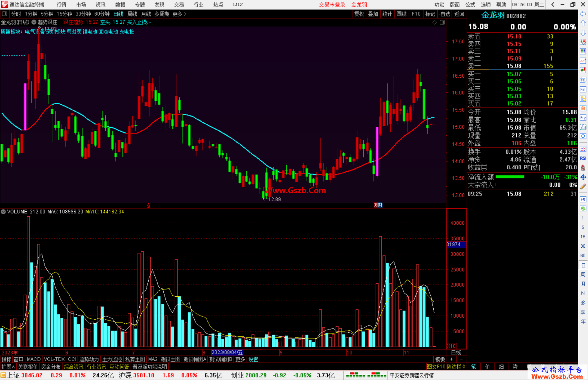This screenshot has width=588, height=380.
Task: Click the orange document sidebar icon
Action: coord(583,108)
